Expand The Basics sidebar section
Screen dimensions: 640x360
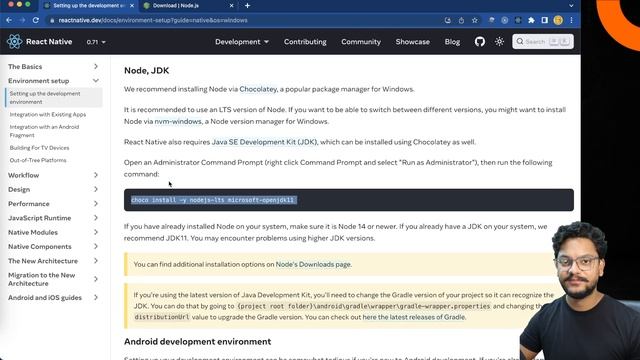[53, 67]
